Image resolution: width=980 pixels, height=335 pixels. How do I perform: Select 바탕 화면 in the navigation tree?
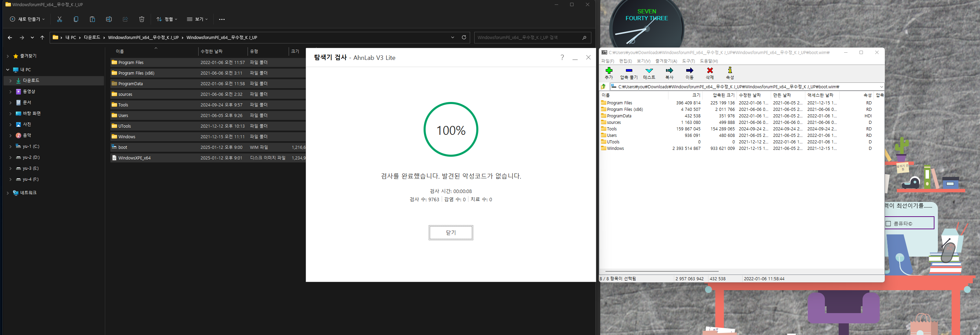point(32,113)
